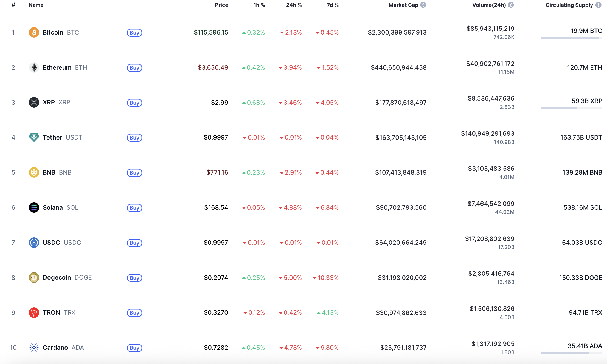Screen dimensions: 607x364
Task: Click the Dogecoin DOGE coin logo
Action: click(x=34, y=277)
